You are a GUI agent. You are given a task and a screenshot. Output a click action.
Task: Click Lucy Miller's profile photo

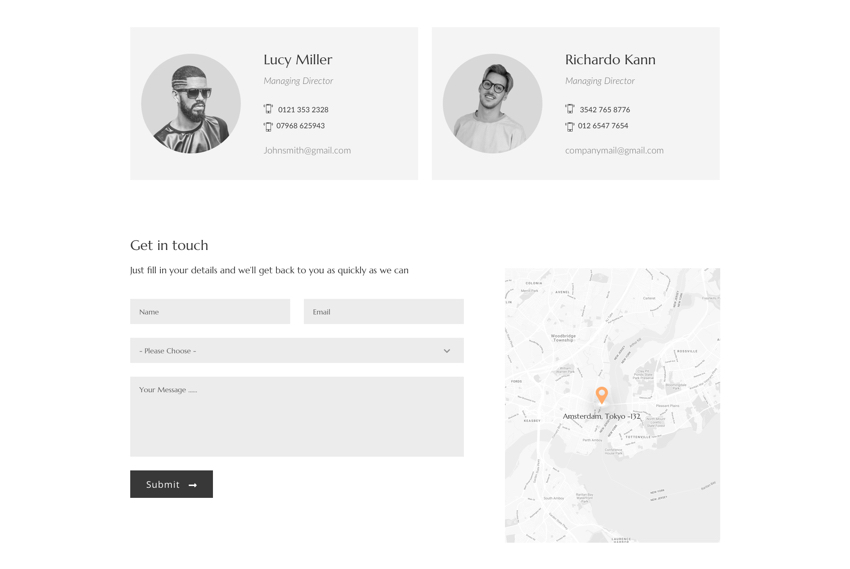191,103
